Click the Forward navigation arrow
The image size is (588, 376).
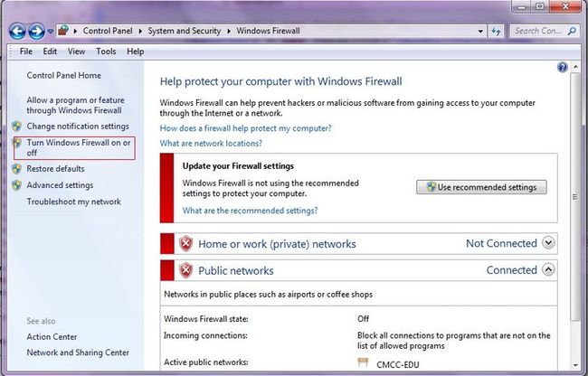click(37, 31)
